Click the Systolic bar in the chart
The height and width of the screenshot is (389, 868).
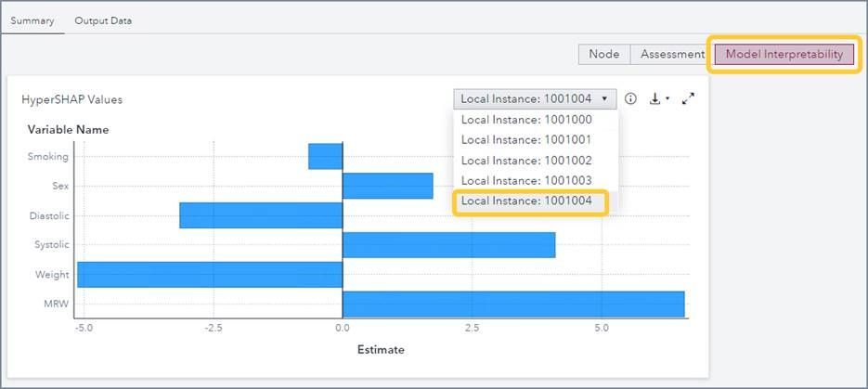click(x=448, y=245)
